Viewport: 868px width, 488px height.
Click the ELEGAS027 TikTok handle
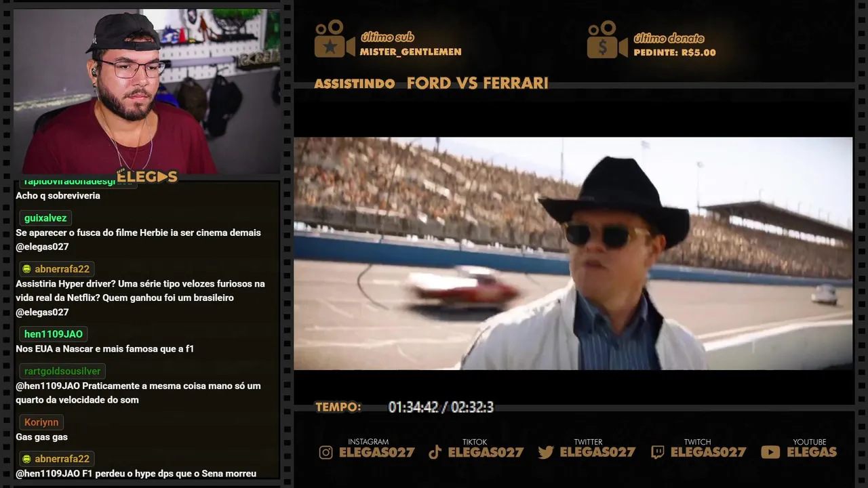point(486,452)
